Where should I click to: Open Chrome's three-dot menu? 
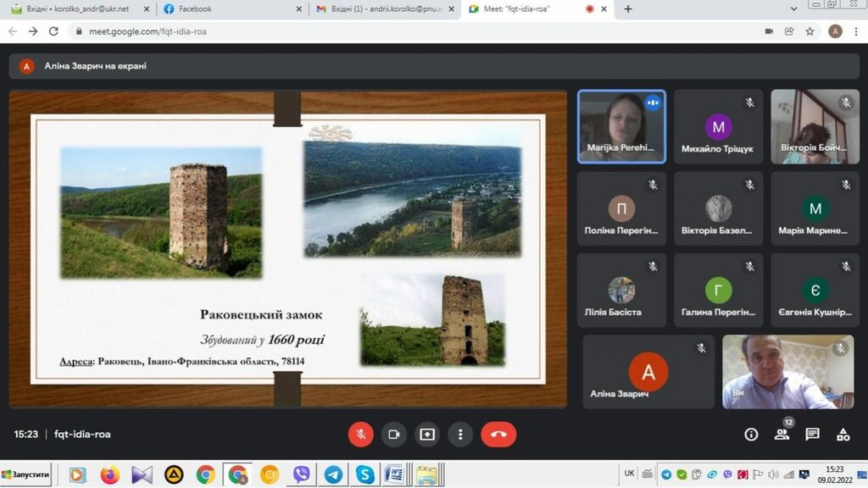pyautogui.click(x=856, y=31)
